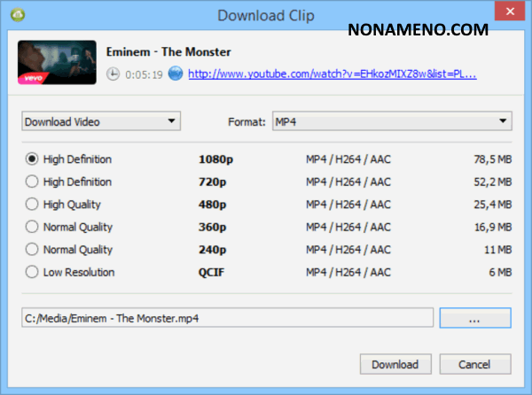Viewport: 532px width, 395px height.
Task: Click the Download button
Action: [x=395, y=364]
